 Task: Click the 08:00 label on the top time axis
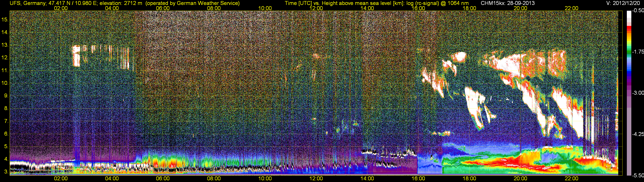[x=214, y=8]
